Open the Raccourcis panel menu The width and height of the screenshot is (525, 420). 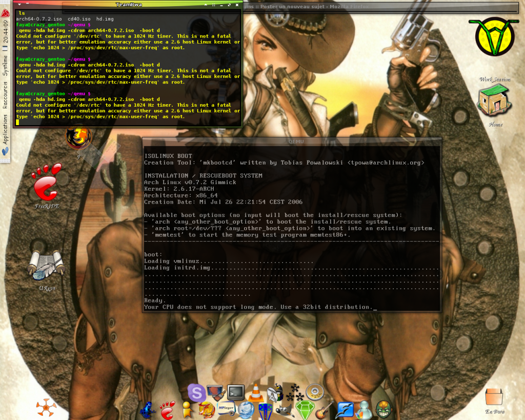[x=5, y=95]
